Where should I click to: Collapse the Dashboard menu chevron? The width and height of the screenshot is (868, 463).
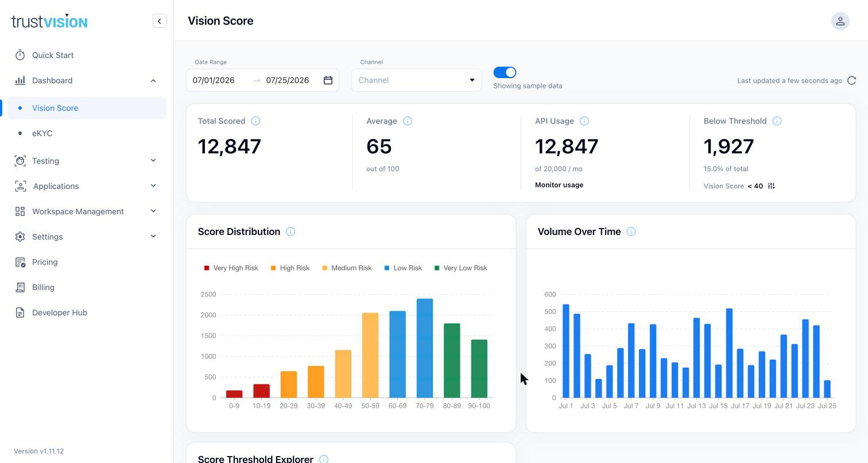(x=153, y=80)
